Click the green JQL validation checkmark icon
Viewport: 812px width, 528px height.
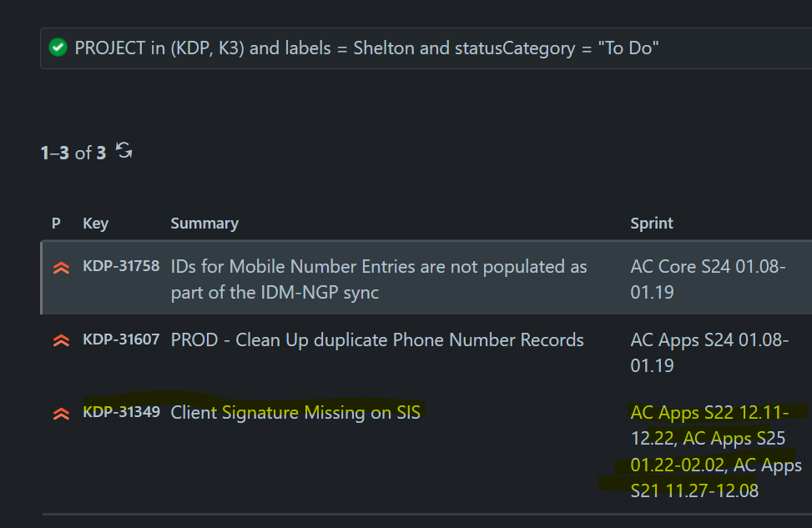pyautogui.click(x=56, y=48)
